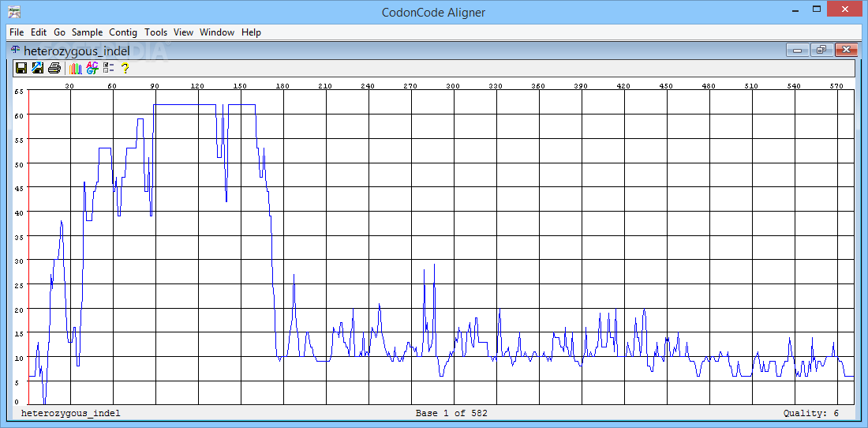Image resolution: width=868 pixels, height=428 pixels.
Task: Minimize the heterozygous_indel inner window
Action: (798, 51)
